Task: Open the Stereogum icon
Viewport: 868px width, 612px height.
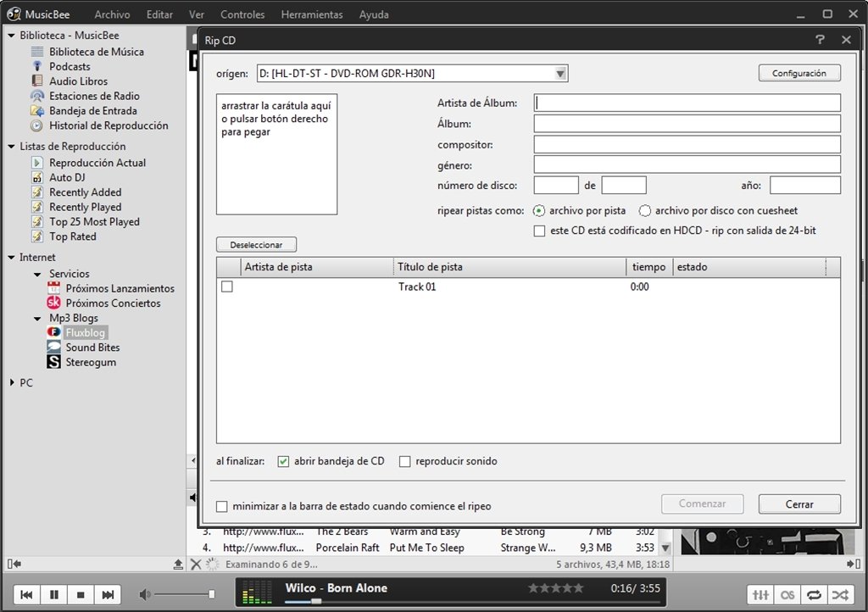Action: pyautogui.click(x=53, y=362)
